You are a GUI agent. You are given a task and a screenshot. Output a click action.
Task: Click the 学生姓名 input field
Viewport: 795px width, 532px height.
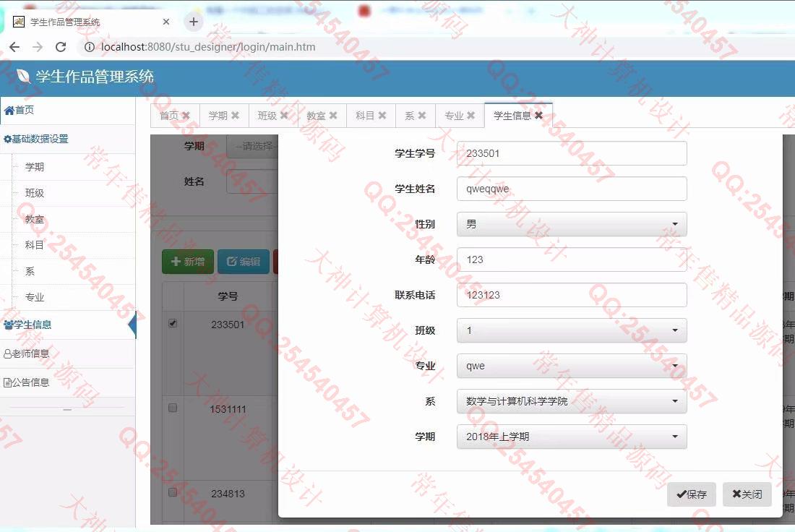pos(572,189)
